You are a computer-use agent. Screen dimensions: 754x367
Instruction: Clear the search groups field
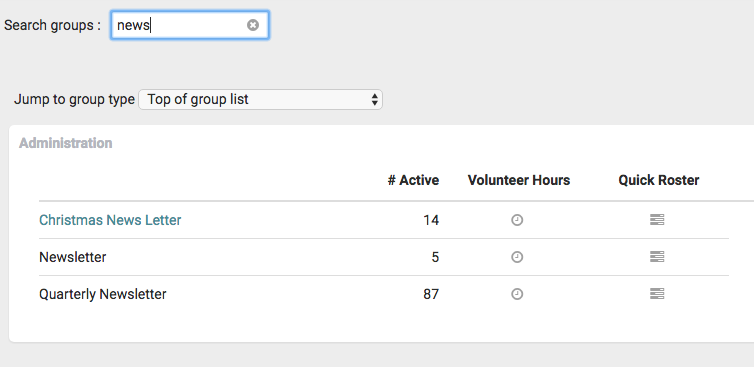pyautogui.click(x=253, y=25)
